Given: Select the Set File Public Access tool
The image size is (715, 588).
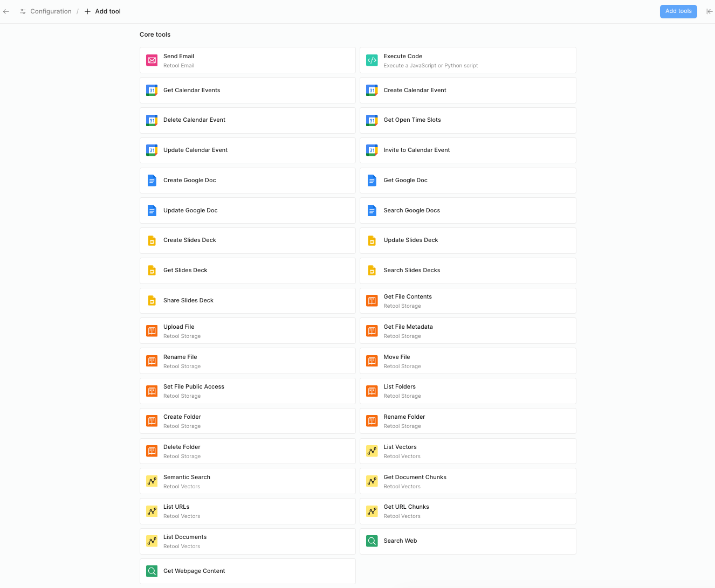Looking at the screenshot, I should coord(247,391).
